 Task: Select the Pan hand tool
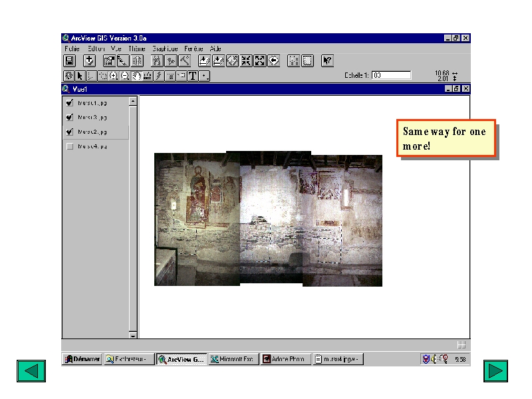[136, 76]
